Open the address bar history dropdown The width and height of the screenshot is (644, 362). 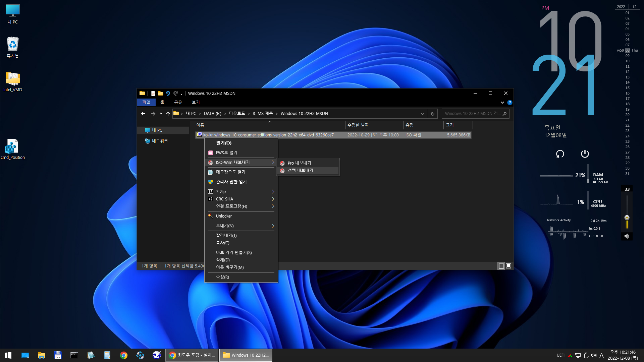coord(423,114)
